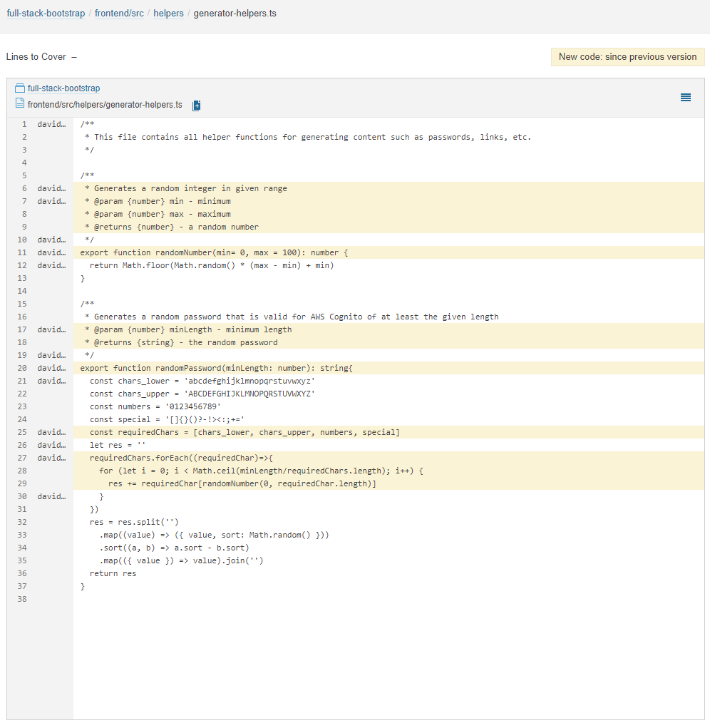Click the New code: since previous version label
The height and width of the screenshot is (728, 710).
click(627, 56)
